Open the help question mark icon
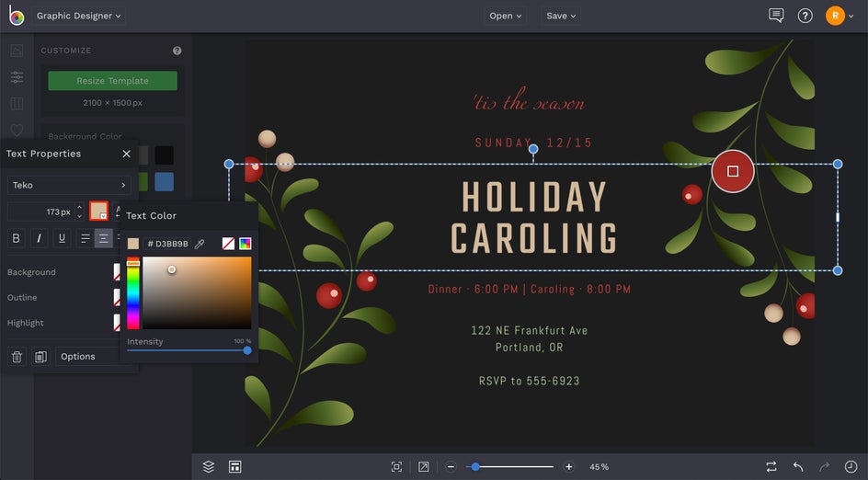Viewport: 868px width, 480px height. coord(805,16)
